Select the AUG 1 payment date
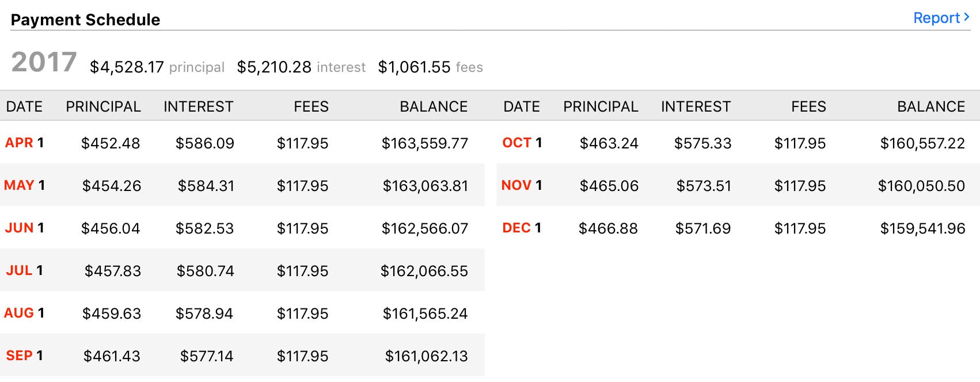The height and width of the screenshot is (382, 980). pyautogui.click(x=24, y=313)
